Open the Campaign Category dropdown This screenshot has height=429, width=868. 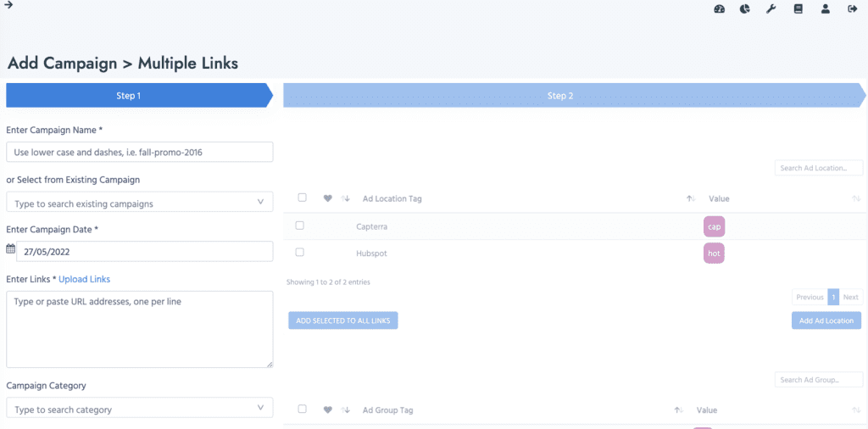pos(259,409)
